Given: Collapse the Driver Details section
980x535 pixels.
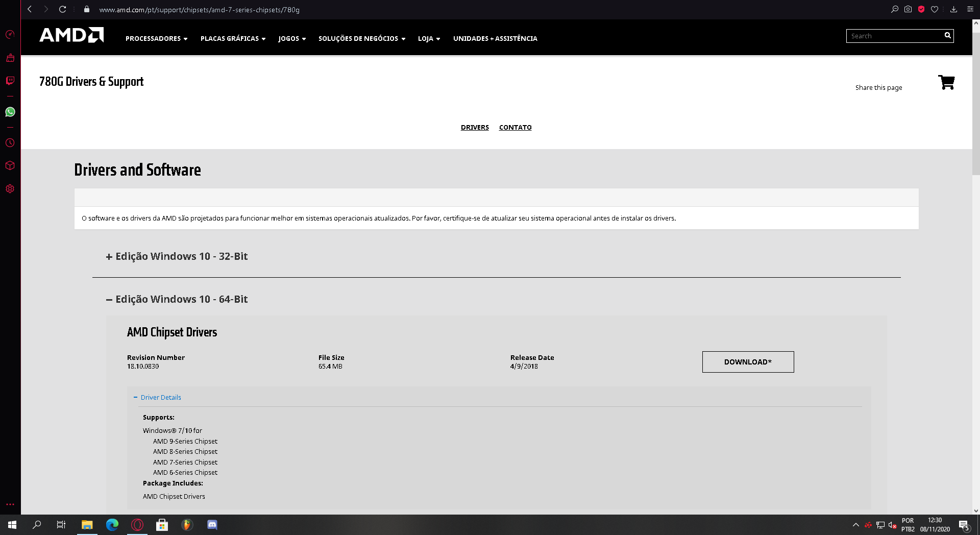Looking at the screenshot, I should [157, 397].
